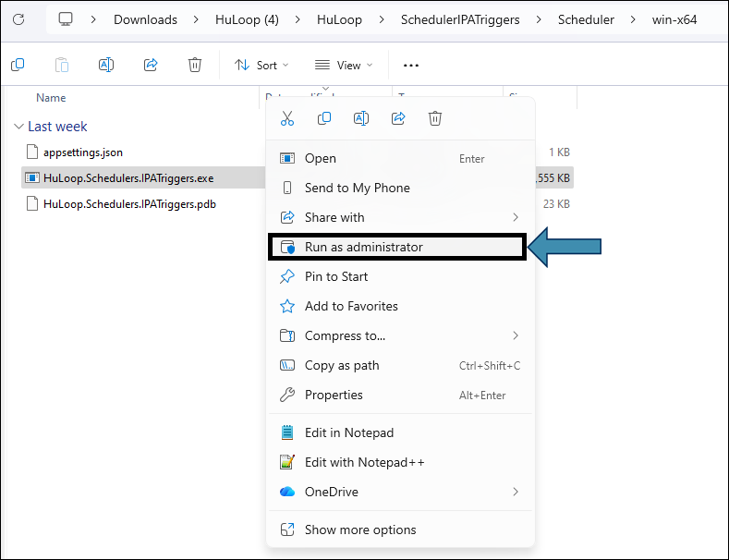
Task: Open the See more ellipsis button
Action: tap(411, 65)
